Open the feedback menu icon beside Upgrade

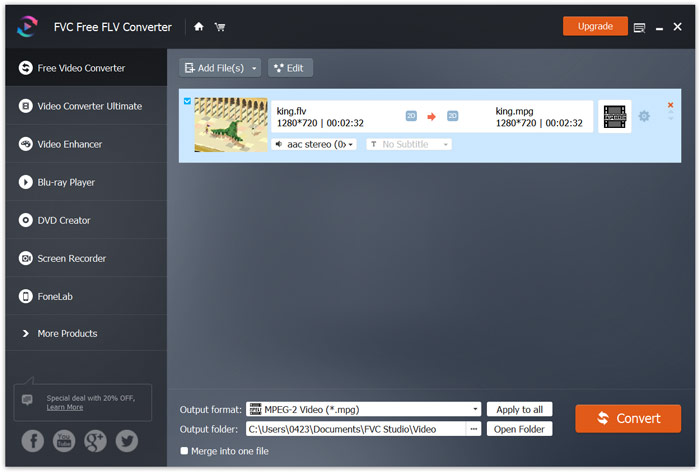(639, 28)
